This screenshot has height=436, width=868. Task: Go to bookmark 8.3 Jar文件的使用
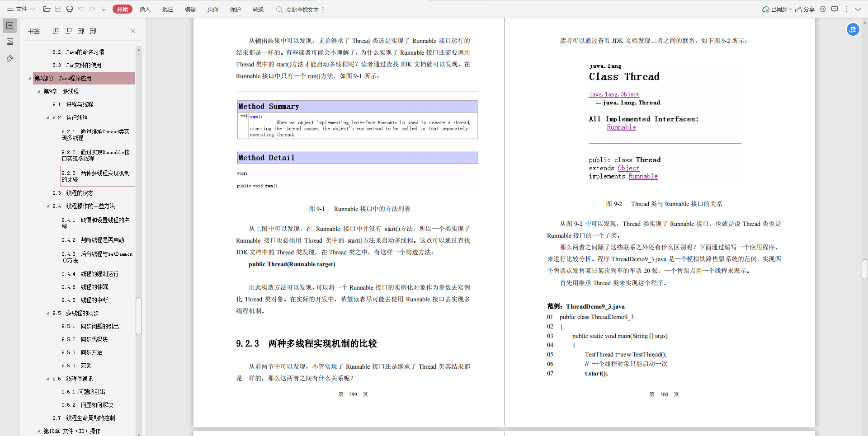pos(77,65)
